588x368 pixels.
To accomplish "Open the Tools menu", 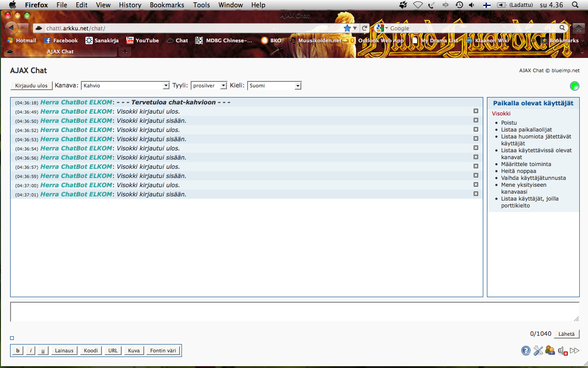I will pos(201,5).
